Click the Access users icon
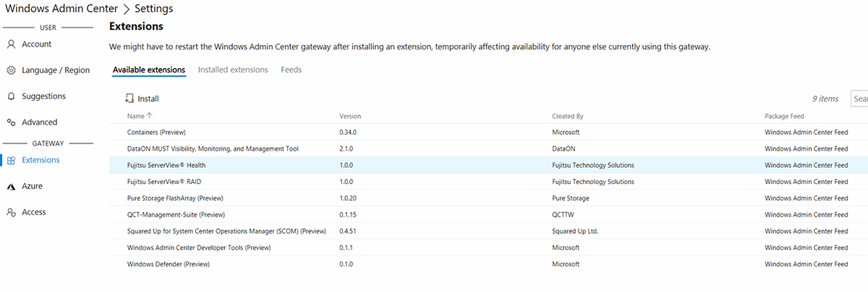This screenshot has height=292, width=868. pos(11,212)
